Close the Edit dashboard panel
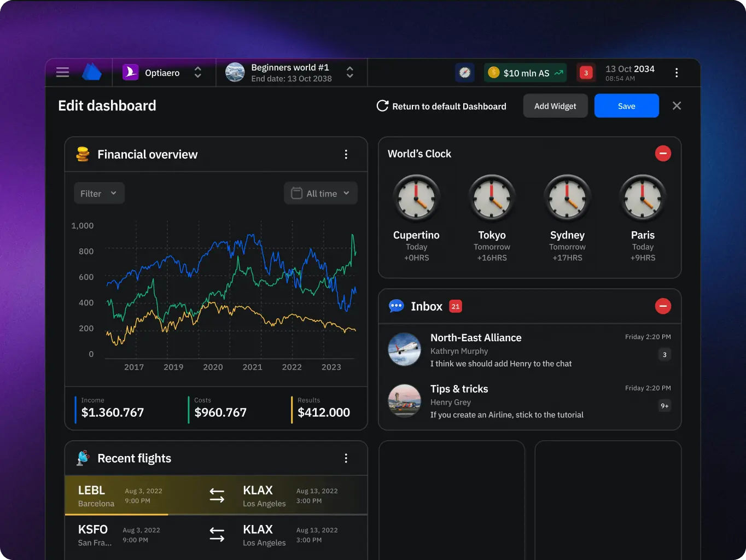Image resolution: width=746 pixels, height=560 pixels. pyautogui.click(x=677, y=106)
